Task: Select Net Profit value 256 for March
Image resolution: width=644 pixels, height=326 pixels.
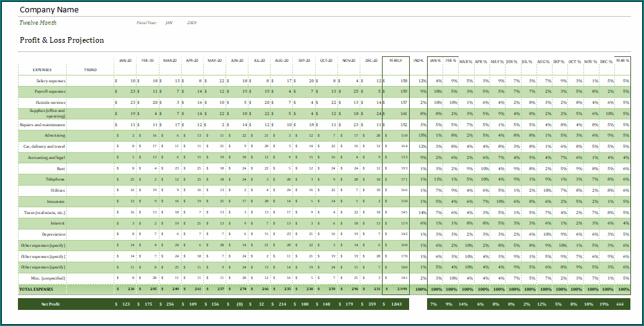Action: coord(169,304)
